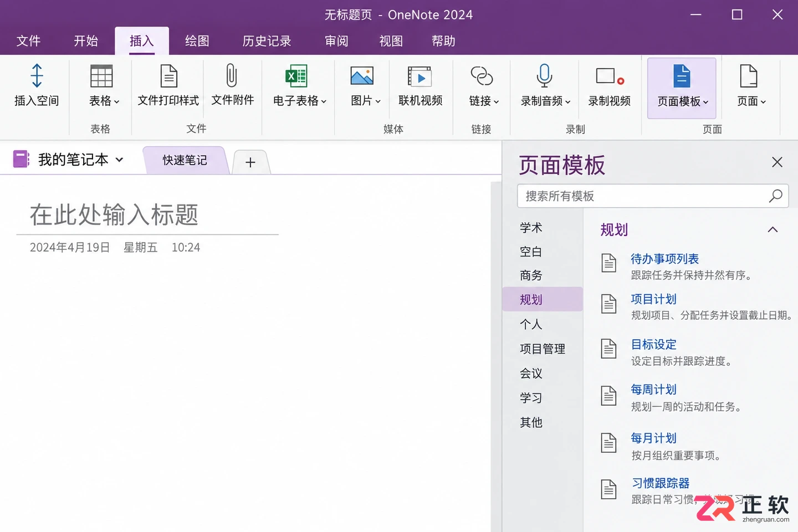Click the File Printout (文件打印样式) icon

[168, 76]
